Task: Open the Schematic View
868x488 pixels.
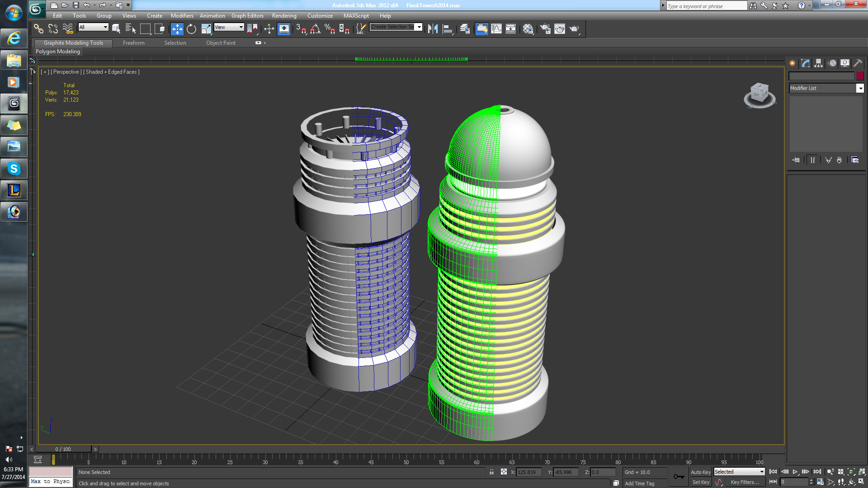Action: (x=511, y=29)
